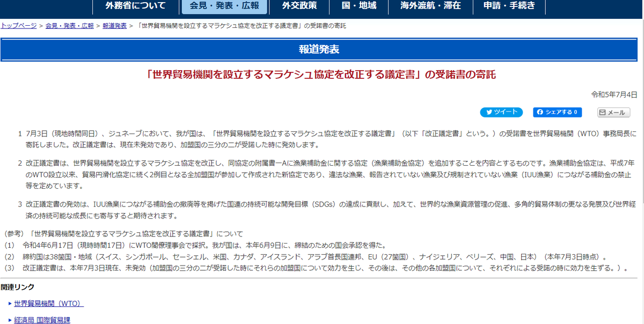Click the Facebook シェアする button

[x=558, y=112]
